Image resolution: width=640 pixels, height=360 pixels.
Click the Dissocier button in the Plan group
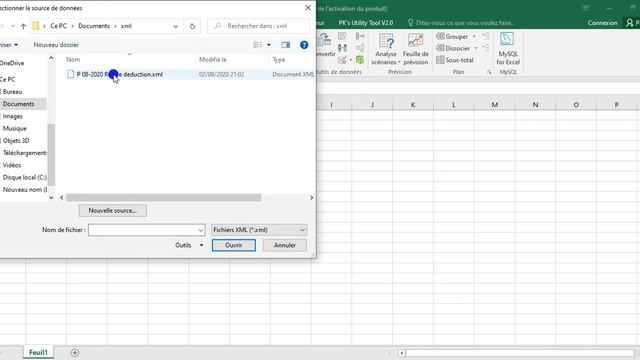click(x=453, y=48)
